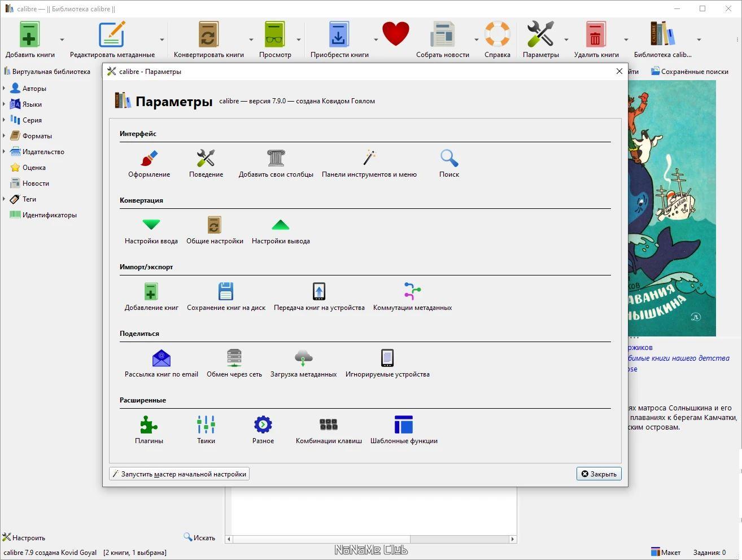Open Коммутации метаданных plugboards
This screenshot has width=742, height=560.
tap(412, 297)
